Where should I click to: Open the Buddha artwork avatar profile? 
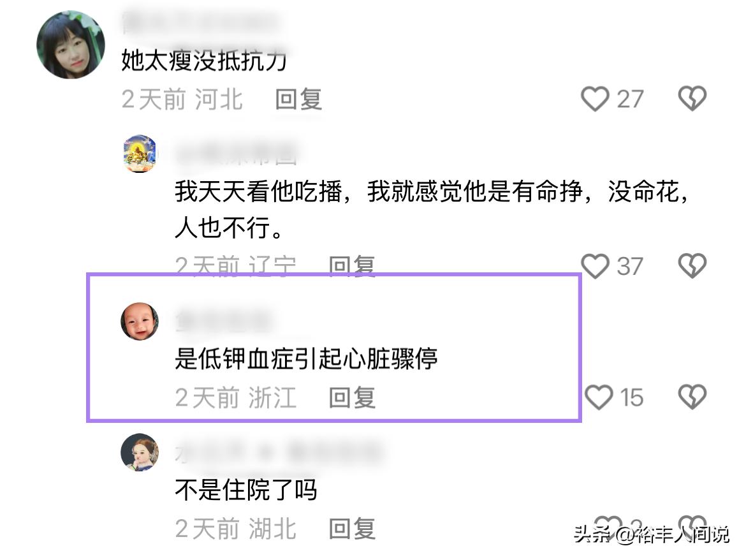140,154
